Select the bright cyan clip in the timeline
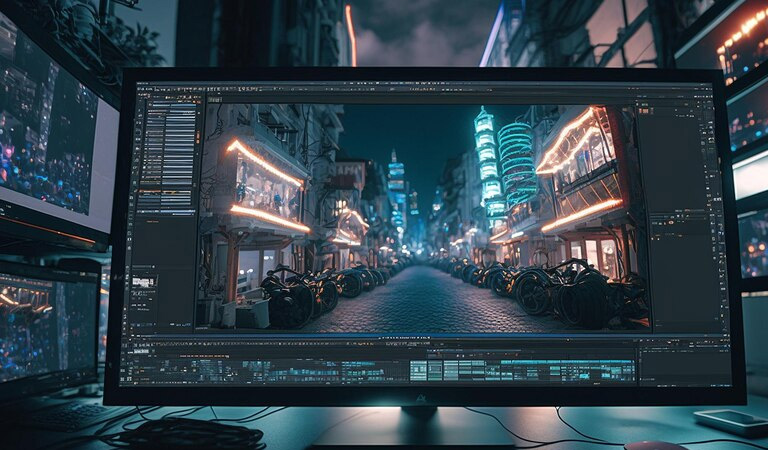Image resolution: width=768 pixels, height=450 pixels. (418, 370)
